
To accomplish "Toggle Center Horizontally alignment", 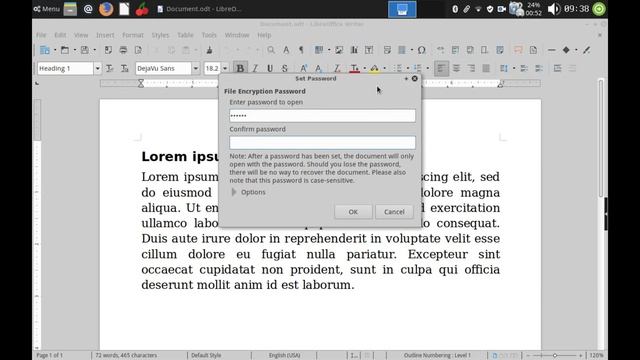I will [x=456, y=69].
